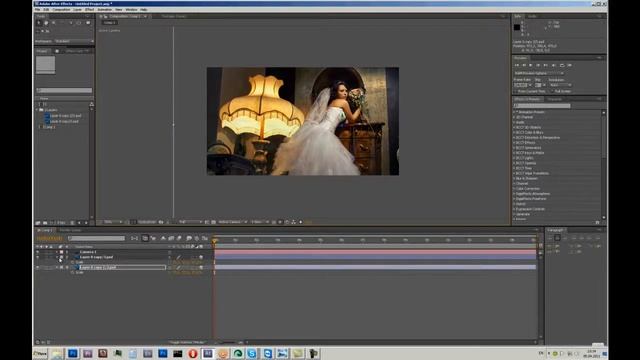The image size is (640, 360).
Task: Click the Skype icon on the taskbar
Action: point(252,353)
